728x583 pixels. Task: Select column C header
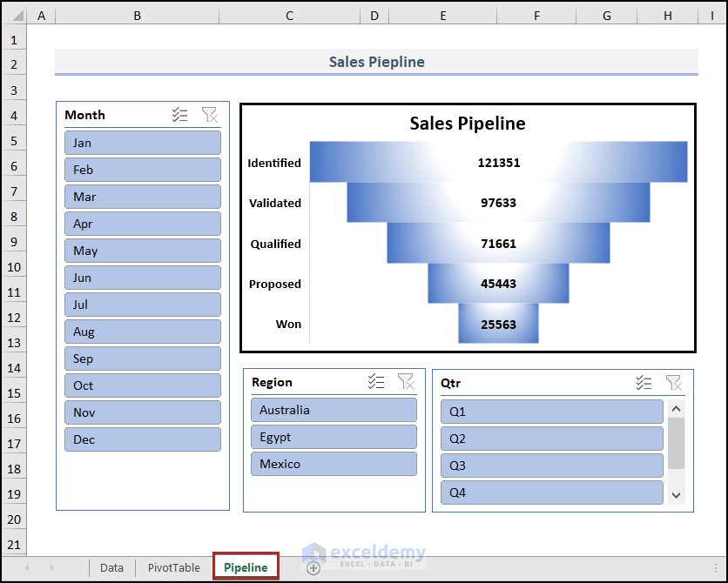pos(289,16)
